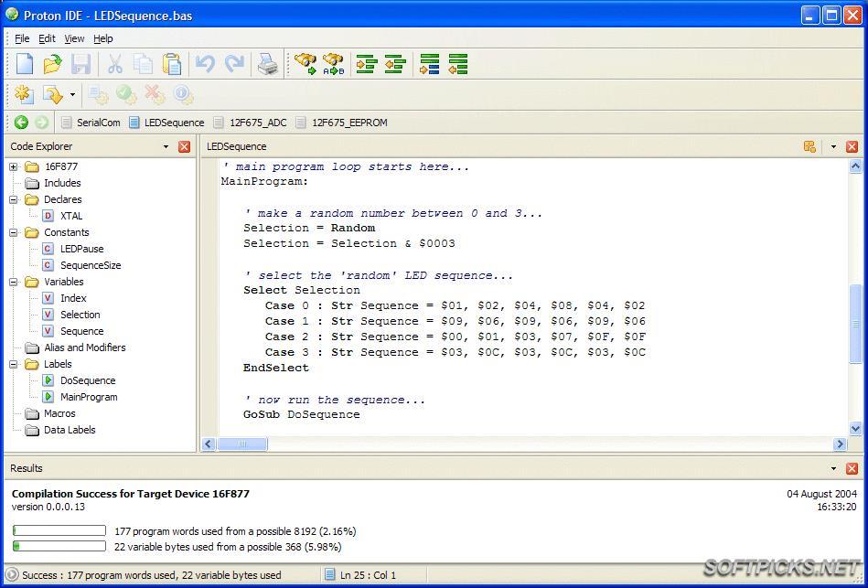This screenshot has height=588, width=868.
Task: Redo the last undone edit
Action: click(x=234, y=64)
